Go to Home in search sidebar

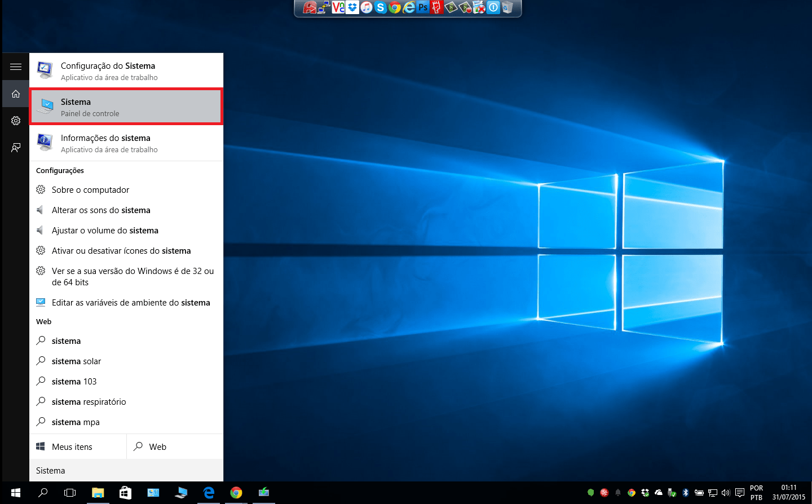pyautogui.click(x=16, y=94)
